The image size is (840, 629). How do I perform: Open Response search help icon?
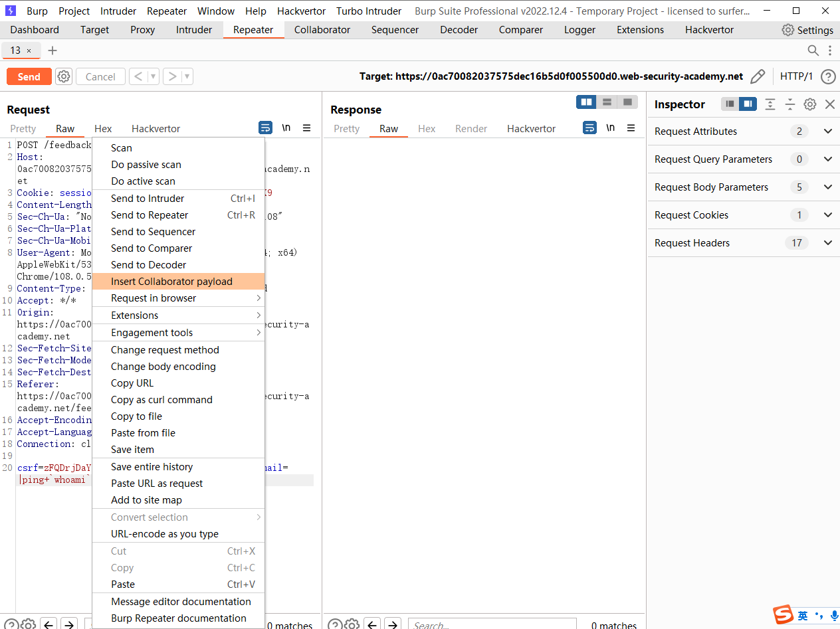(335, 624)
